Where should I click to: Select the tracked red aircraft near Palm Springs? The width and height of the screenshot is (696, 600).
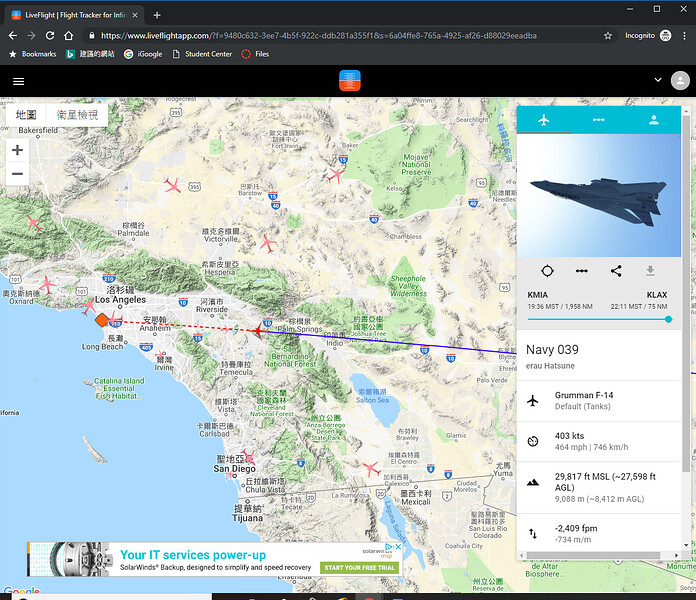[258, 331]
